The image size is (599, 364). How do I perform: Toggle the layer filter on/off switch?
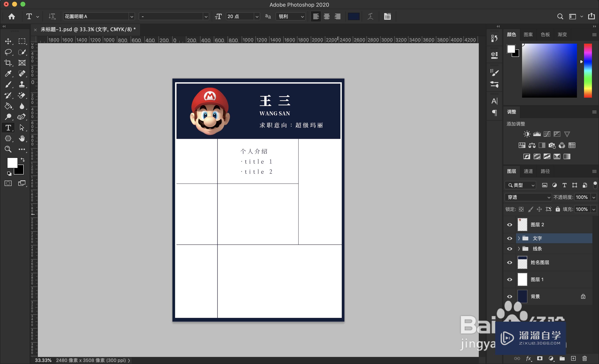point(595,185)
